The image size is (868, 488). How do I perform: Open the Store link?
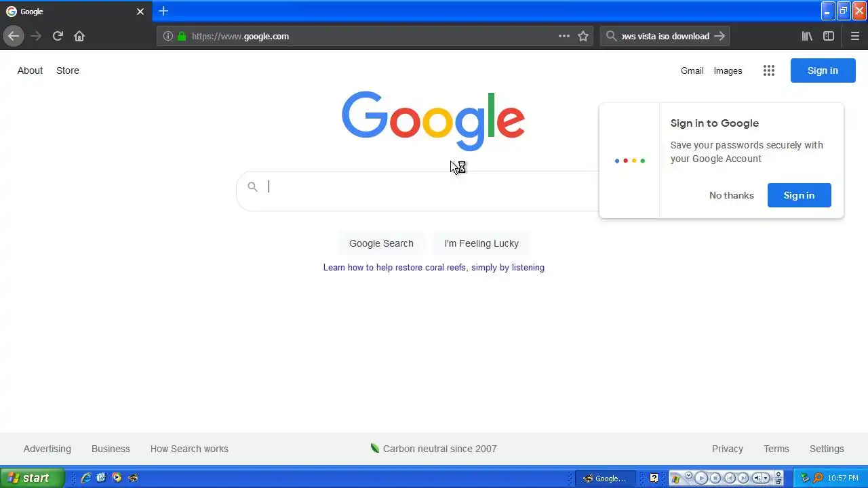point(68,70)
